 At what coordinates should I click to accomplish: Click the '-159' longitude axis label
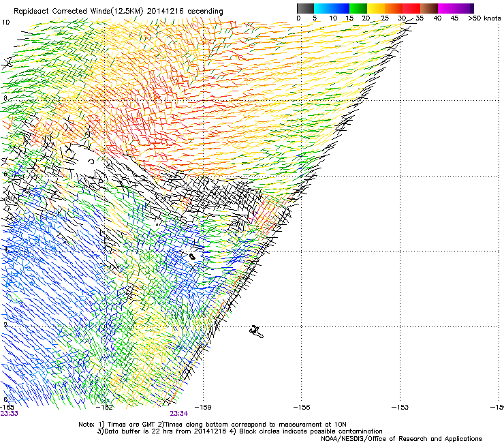[203, 408]
